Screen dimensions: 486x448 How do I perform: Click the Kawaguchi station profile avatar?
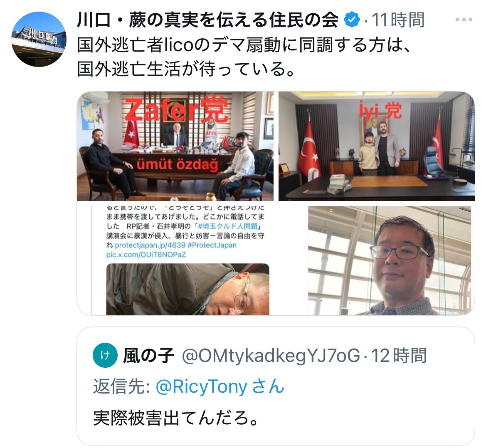click(39, 40)
